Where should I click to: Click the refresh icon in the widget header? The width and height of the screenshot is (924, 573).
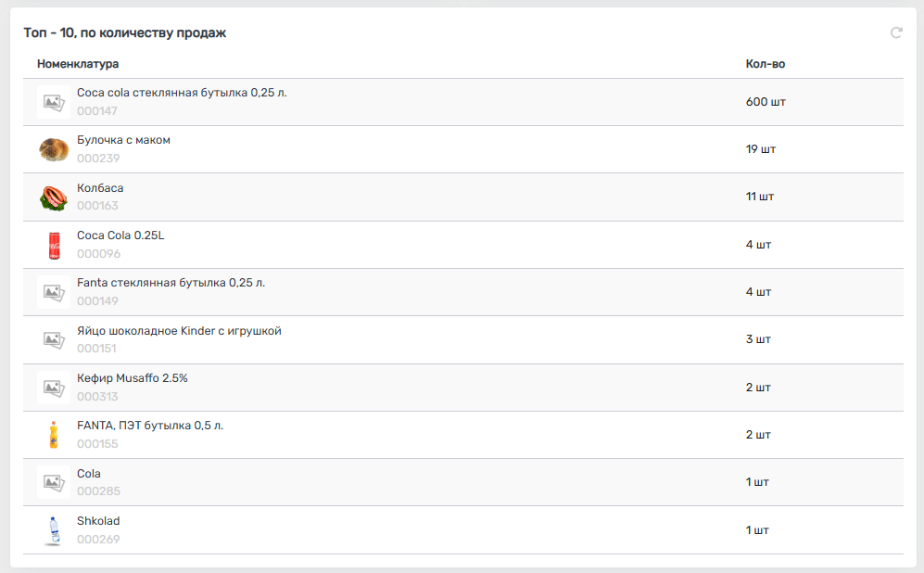point(896,33)
